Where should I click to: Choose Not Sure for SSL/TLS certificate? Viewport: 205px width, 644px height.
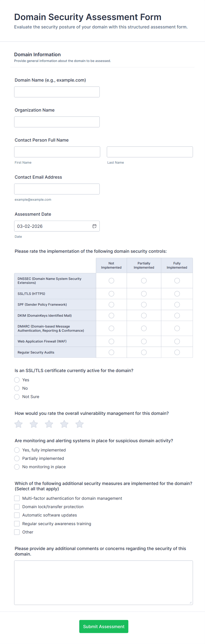17,397
